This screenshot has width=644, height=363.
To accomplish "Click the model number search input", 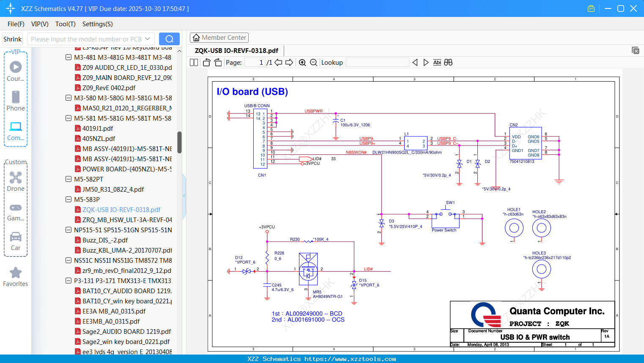I will click(x=86, y=39).
